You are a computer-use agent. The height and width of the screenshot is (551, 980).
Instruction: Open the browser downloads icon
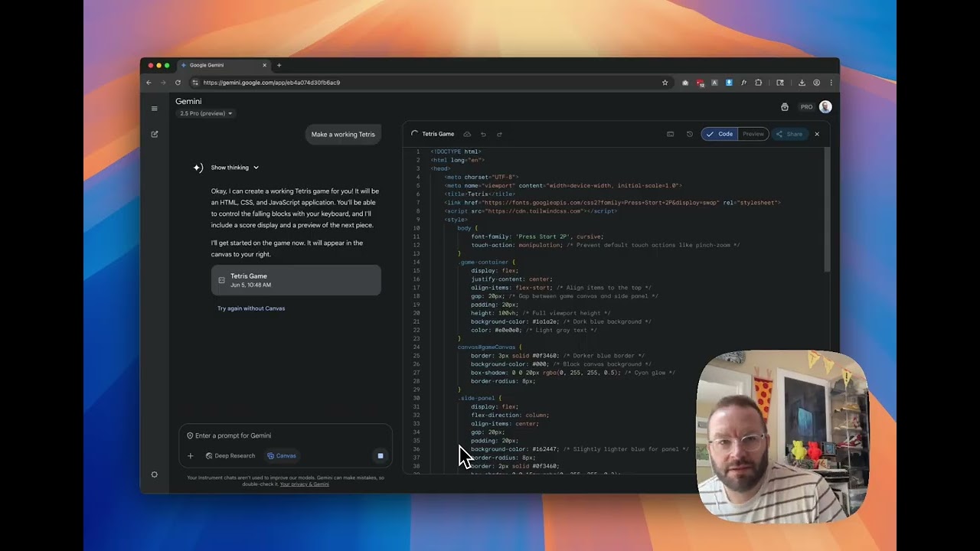click(802, 83)
